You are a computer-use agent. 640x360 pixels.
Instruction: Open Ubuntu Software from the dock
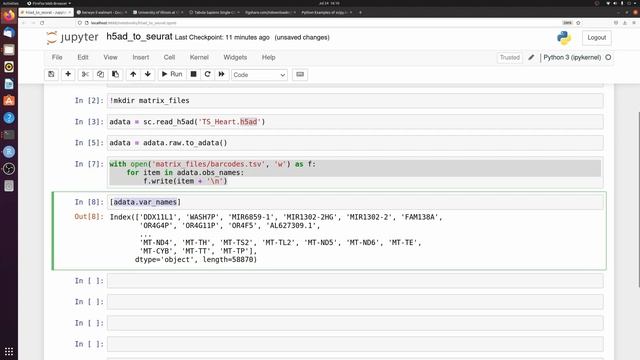pos(9,101)
